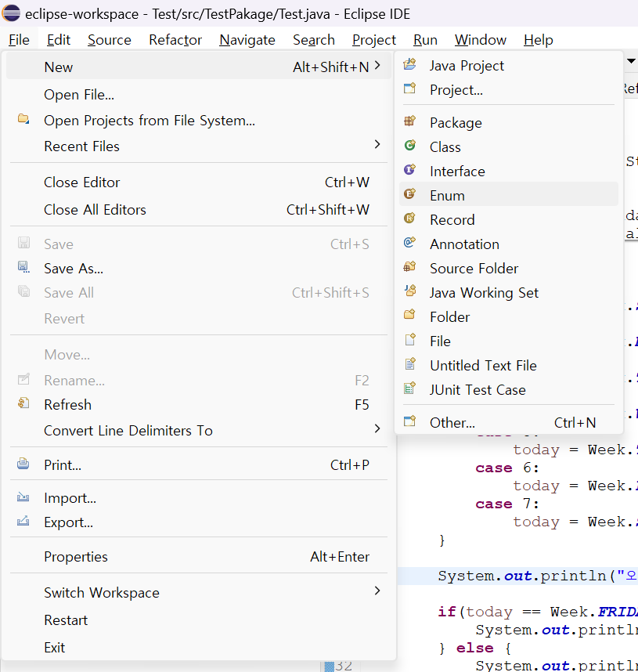Image resolution: width=638 pixels, height=672 pixels.
Task: Click the 'else' keyword in editor
Action: pyautogui.click(x=474, y=648)
